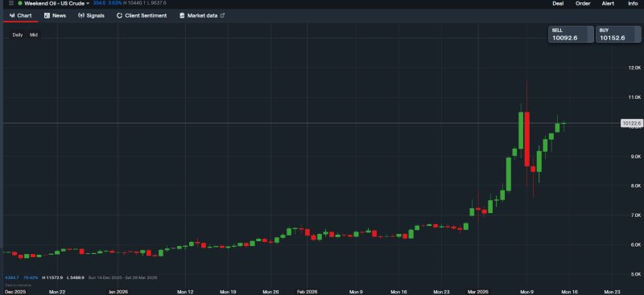Click the Client Sentiment circular icon
This screenshot has height=295, width=644.
(x=119, y=15)
